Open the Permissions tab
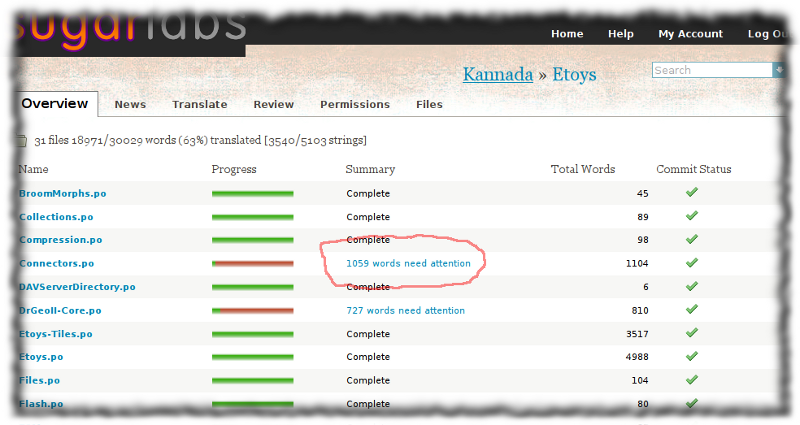The width and height of the screenshot is (800, 425). pyautogui.click(x=354, y=104)
